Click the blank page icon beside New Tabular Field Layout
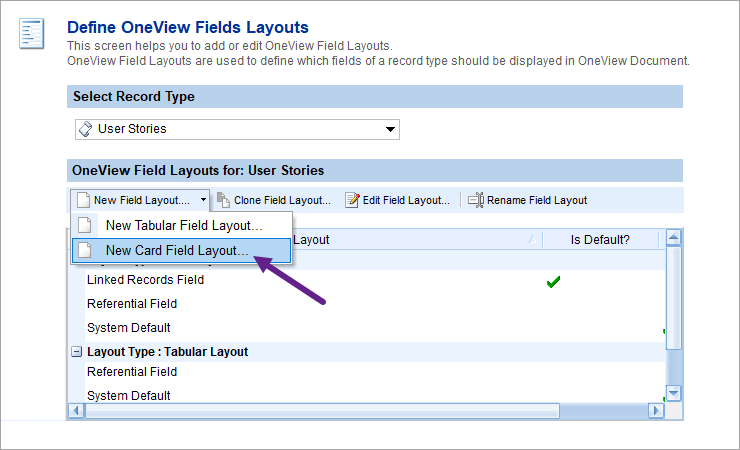This screenshot has height=450, width=740. [84, 225]
